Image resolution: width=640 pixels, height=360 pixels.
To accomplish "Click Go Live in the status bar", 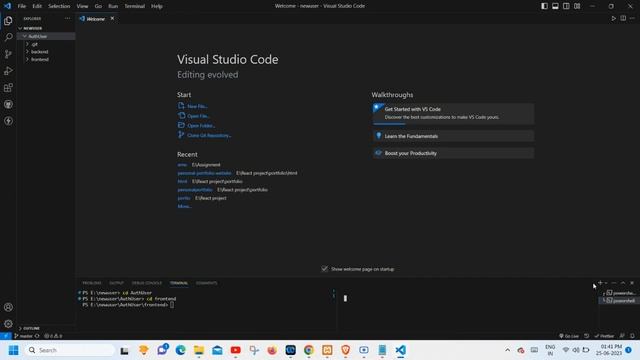I will (569, 336).
